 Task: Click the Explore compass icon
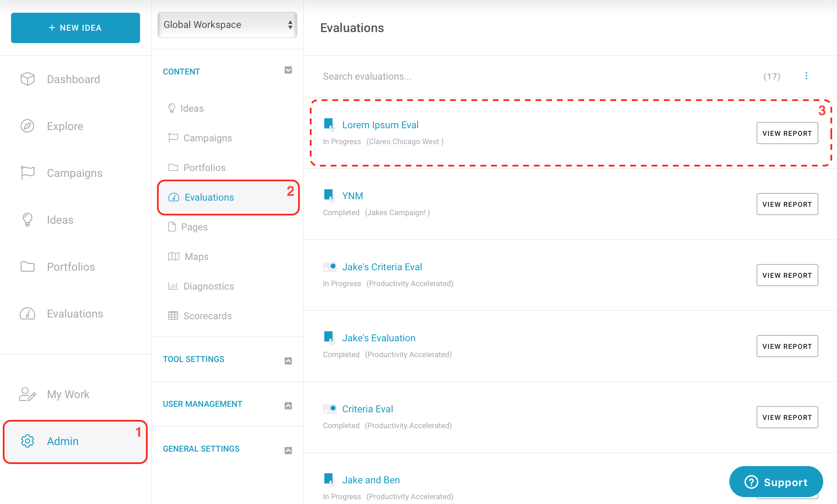(x=28, y=126)
